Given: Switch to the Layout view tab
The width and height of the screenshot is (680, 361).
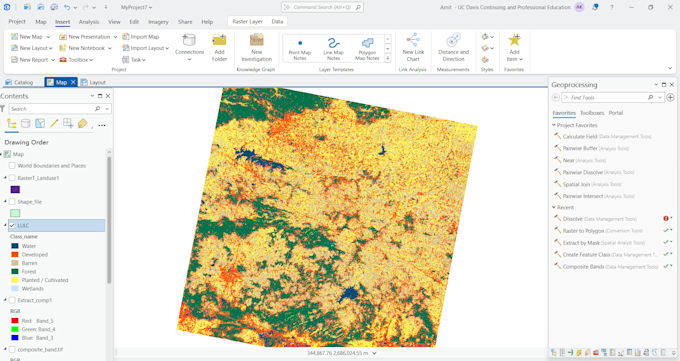Looking at the screenshot, I should click(x=94, y=82).
